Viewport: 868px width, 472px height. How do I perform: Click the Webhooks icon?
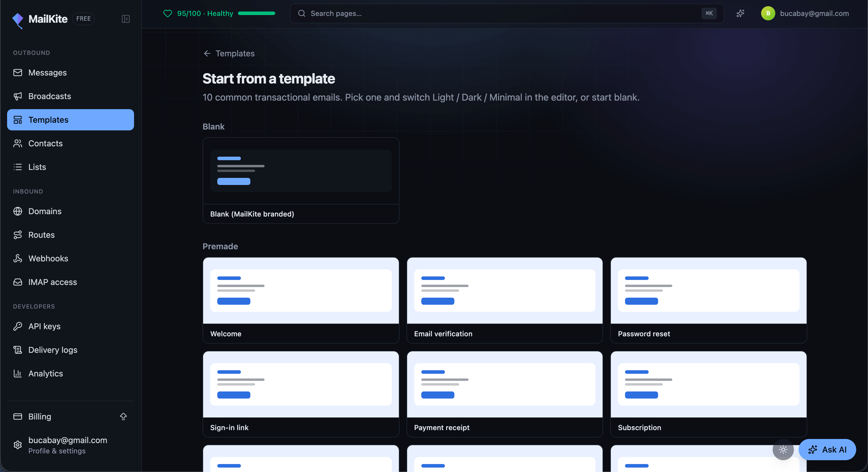[17, 258]
